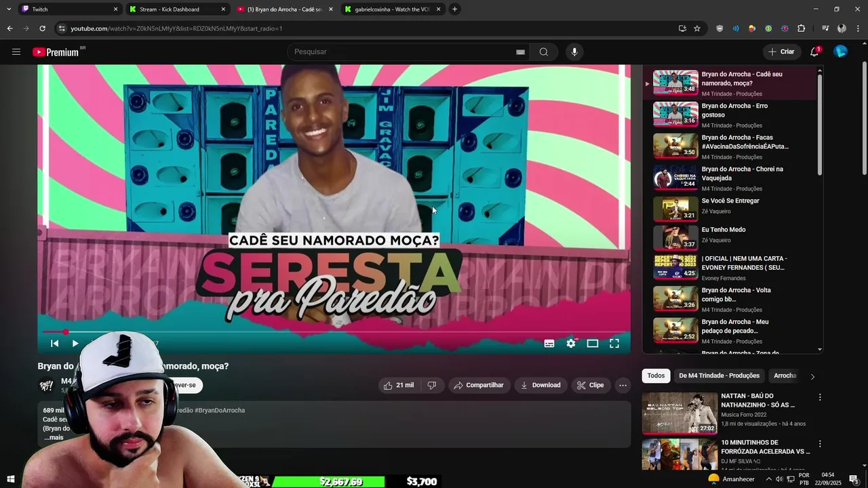Toggle subtitles on the player
868x488 pixels.
pyautogui.click(x=549, y=344)
